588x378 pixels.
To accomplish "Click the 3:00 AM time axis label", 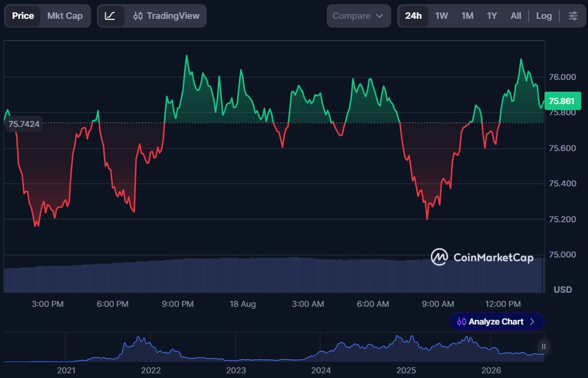I will tap(308, 304).
